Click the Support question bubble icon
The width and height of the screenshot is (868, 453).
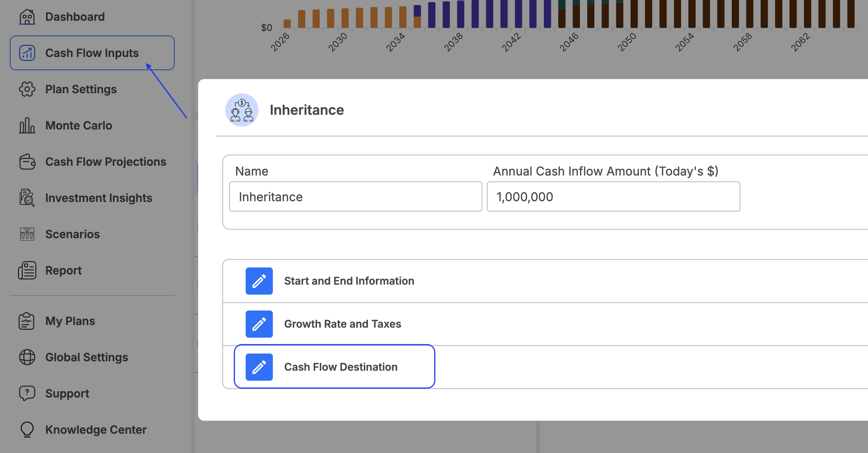click(27, 393)
